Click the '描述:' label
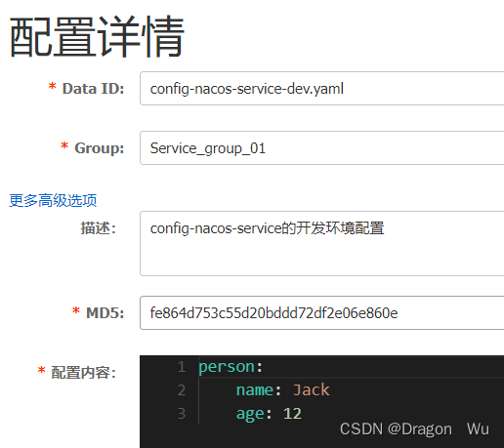The image size is (504, 448). coord(99,228)
